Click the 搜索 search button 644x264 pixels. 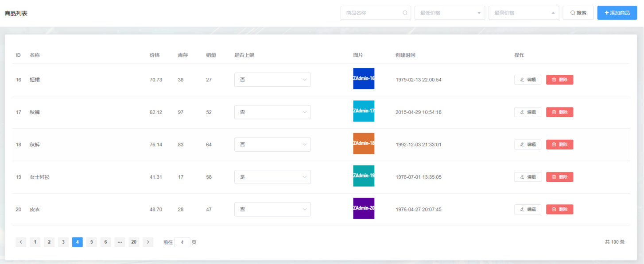pos(578,12)
